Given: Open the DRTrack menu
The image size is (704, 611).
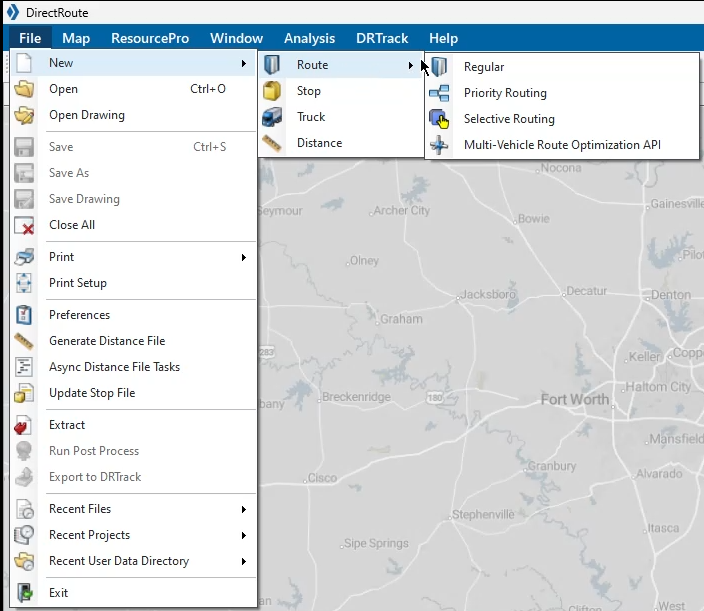Looking at the screenshot, I should tap(382, 38).
